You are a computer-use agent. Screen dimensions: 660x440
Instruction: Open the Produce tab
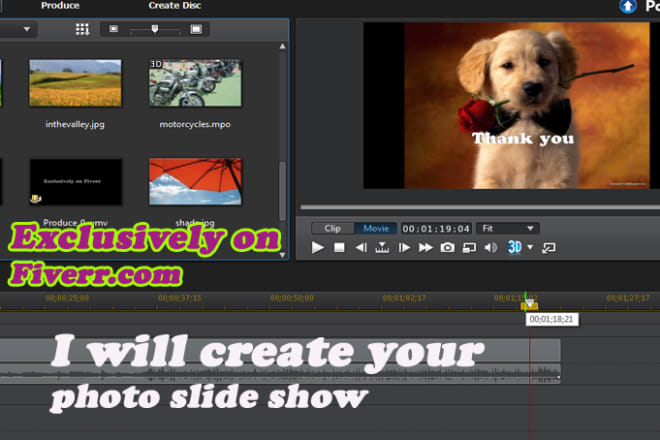[x=60, y=5]
